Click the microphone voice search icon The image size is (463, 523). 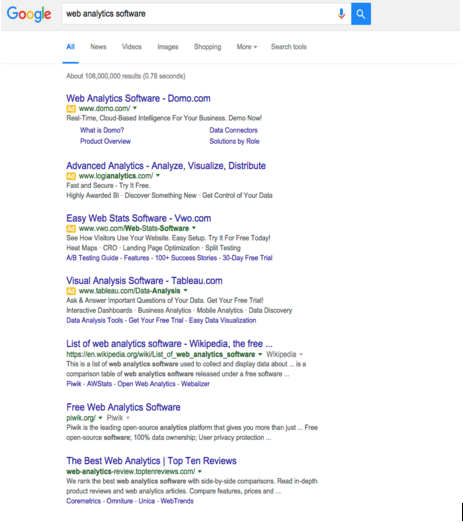(341, 14)
